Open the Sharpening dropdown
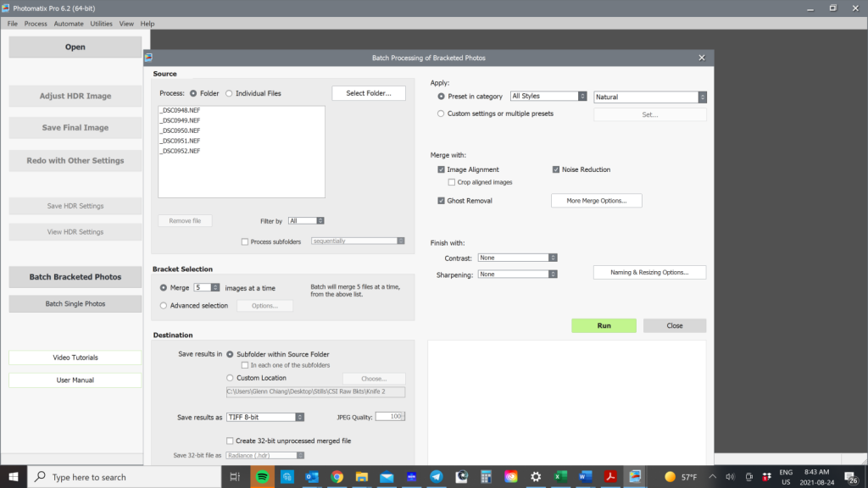Viewport: 868px width, 488px height. tap(517, 274)
